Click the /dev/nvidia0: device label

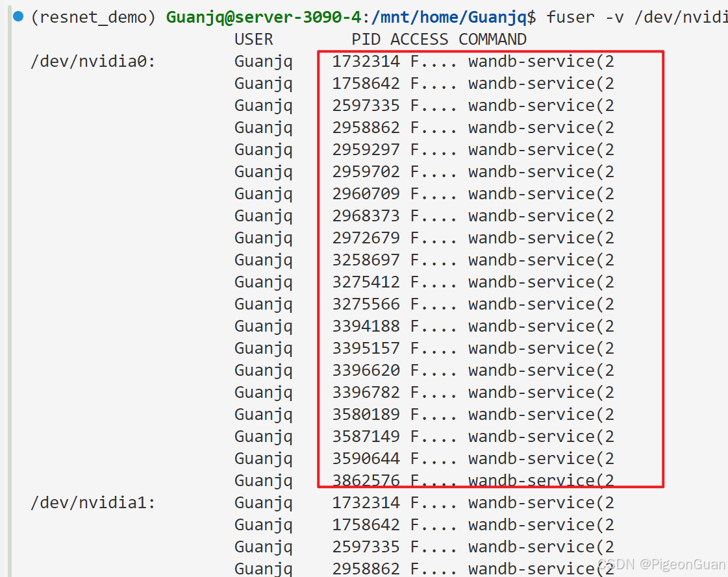[x=93, y=61]
